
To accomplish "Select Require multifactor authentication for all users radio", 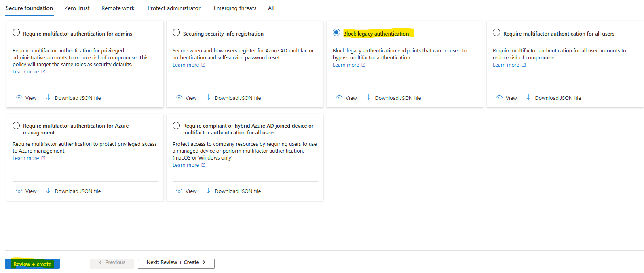I will 496,32.
